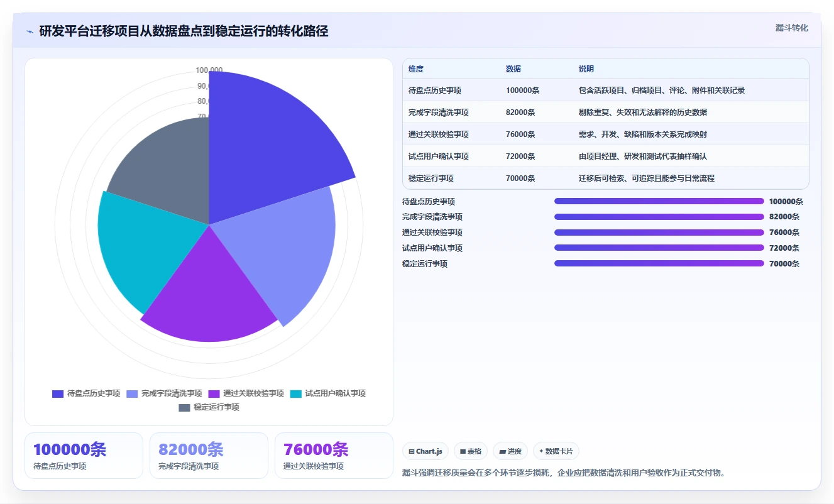Toggle 通过关联校验事项 legend color box

214,393
